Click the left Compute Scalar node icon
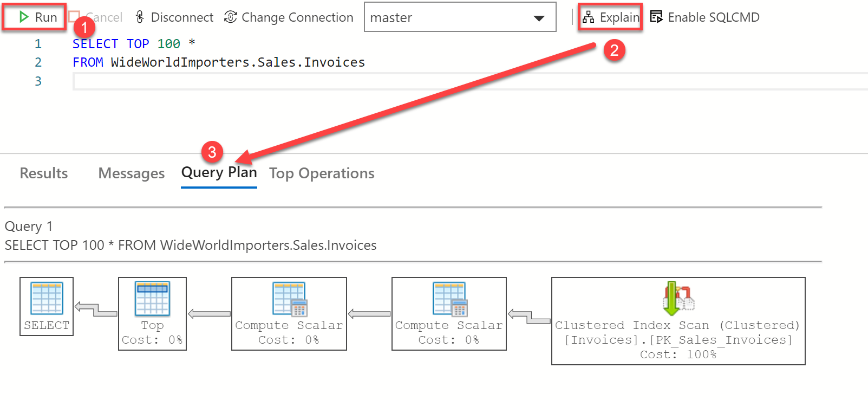Viewport: 868px width, 400px height. coord(290,299)
